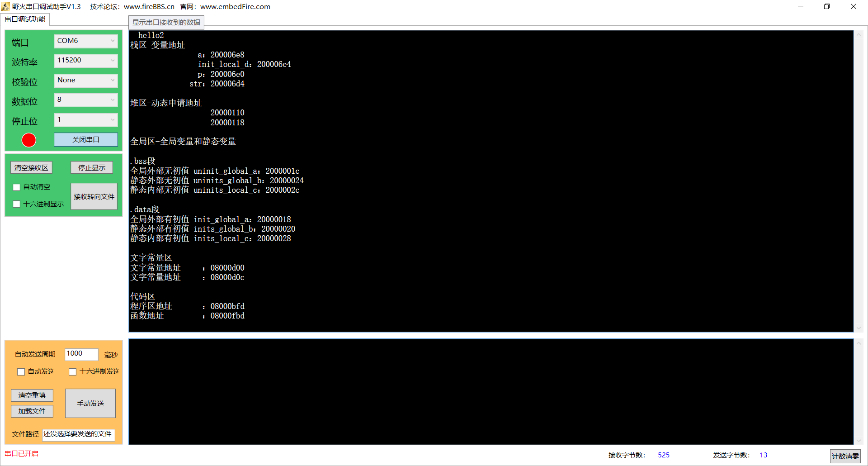The height and width of the screenshot is (466, 868).
Task: Click scroll-down arrow of receive area scrollbar
Action: tap(859, 328)
